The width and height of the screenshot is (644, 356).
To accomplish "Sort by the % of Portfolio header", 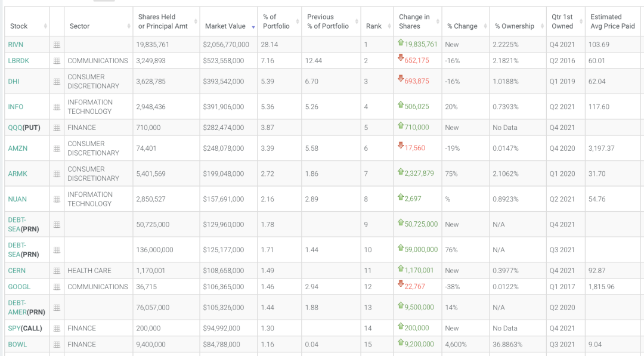I will coord(280,21).
